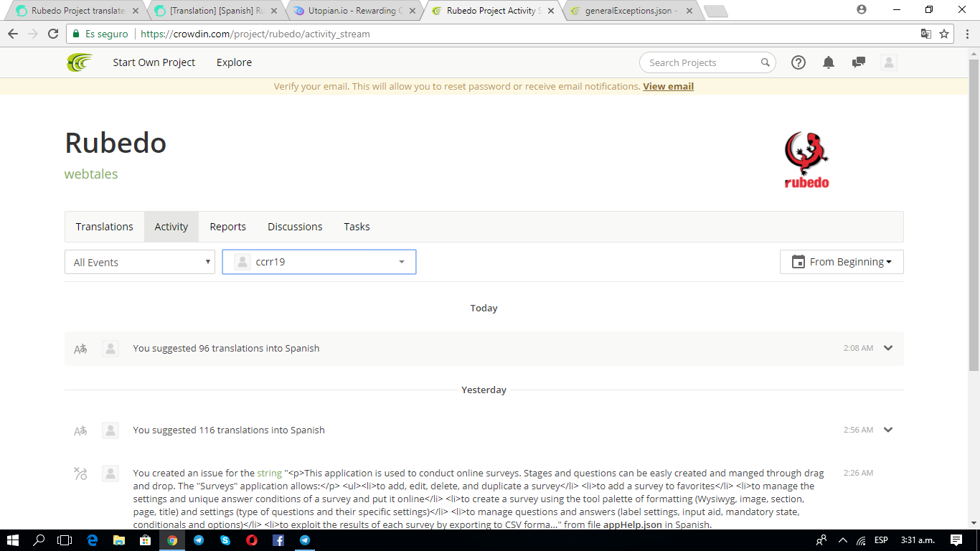Click the View email link
980x551 pixels.
coord(668,86)
